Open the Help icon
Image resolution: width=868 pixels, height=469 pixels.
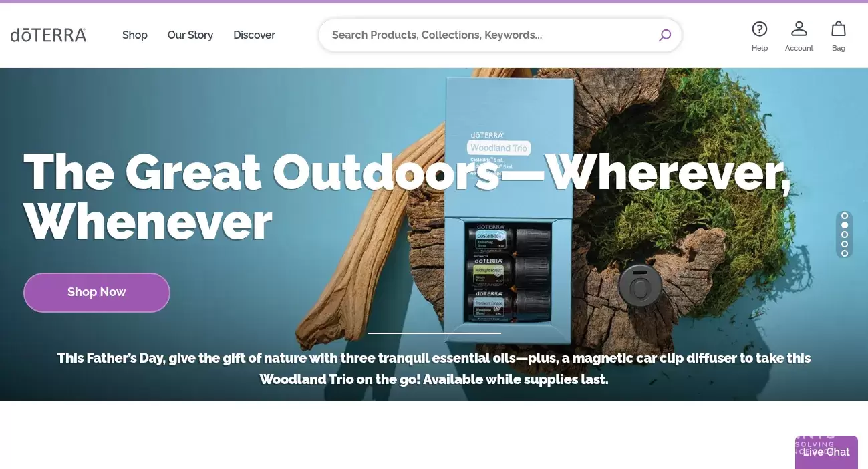pyautogui.click(x=759, y=36)
